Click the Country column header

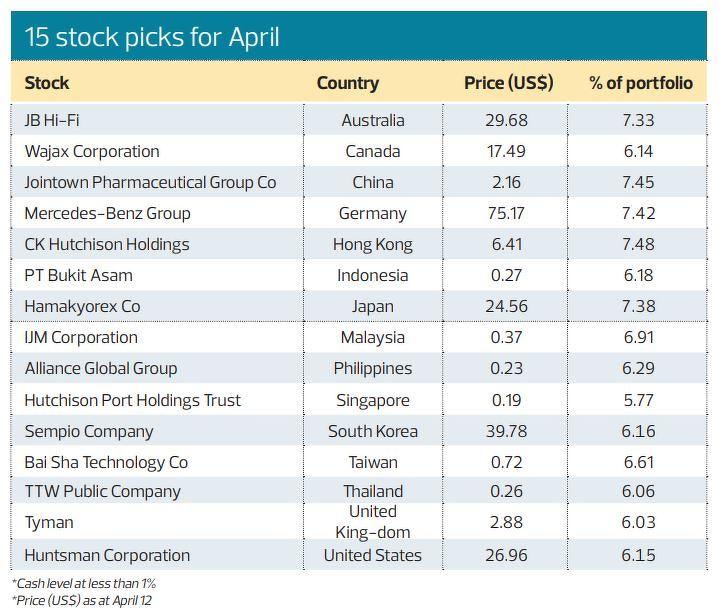pos(348,83)
